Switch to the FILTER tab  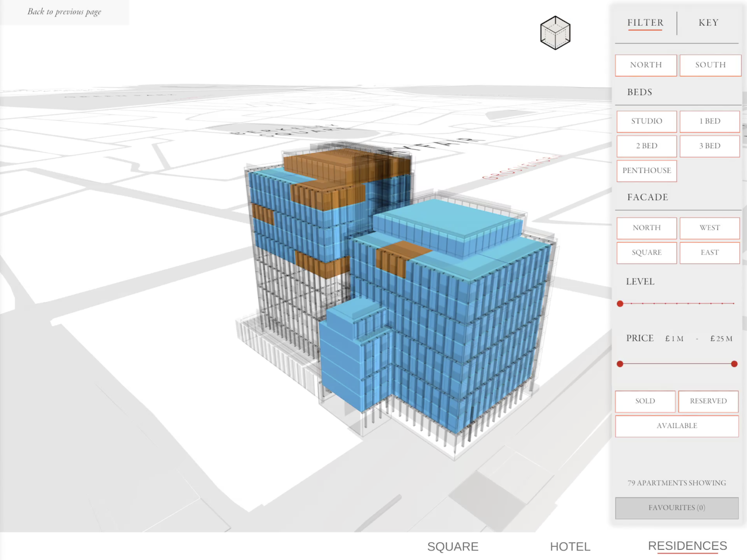coord(645,23)
